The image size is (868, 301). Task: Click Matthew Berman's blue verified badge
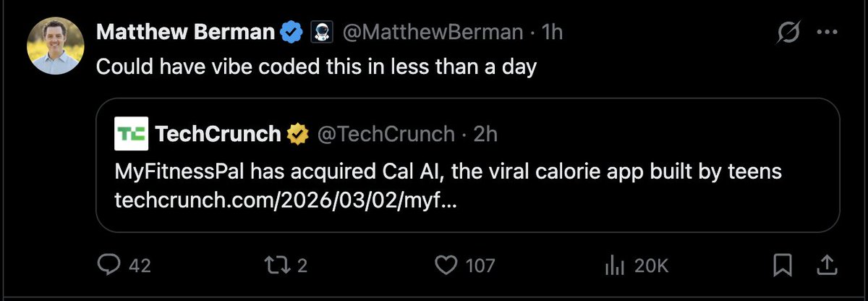click(291, 33)
